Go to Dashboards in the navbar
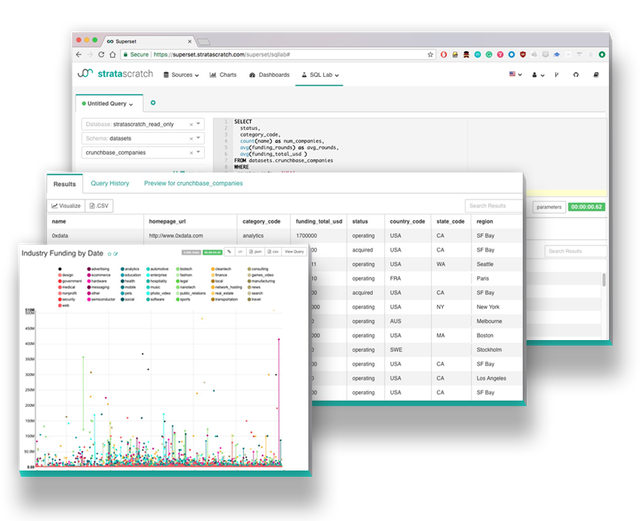This screenshot has height=521, width=640. click(269, 75)
